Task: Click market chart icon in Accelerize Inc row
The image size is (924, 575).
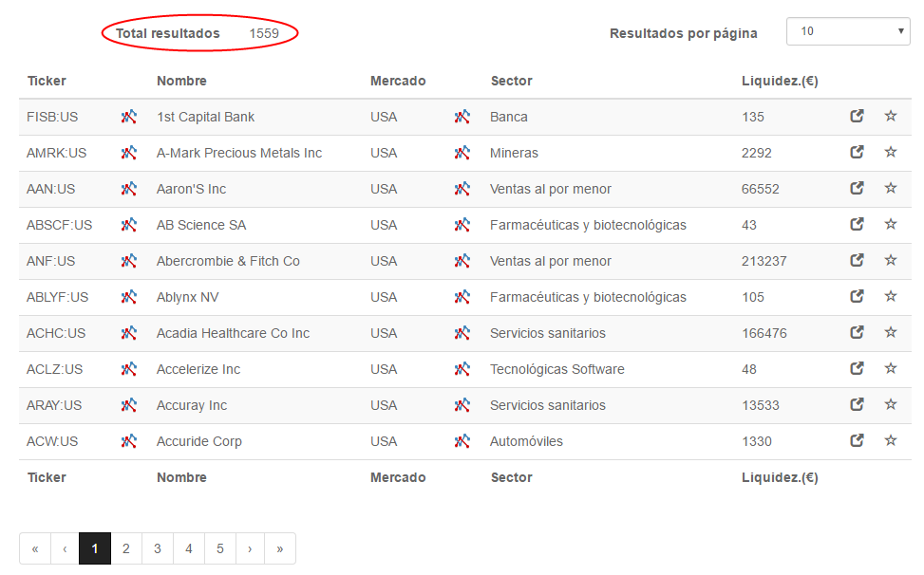Action: pos(462,369)
